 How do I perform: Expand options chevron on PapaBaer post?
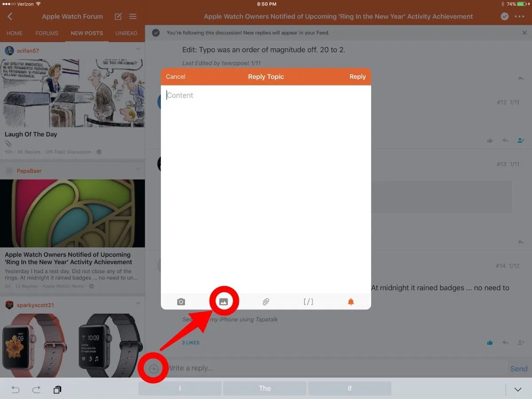coord(138,169)
